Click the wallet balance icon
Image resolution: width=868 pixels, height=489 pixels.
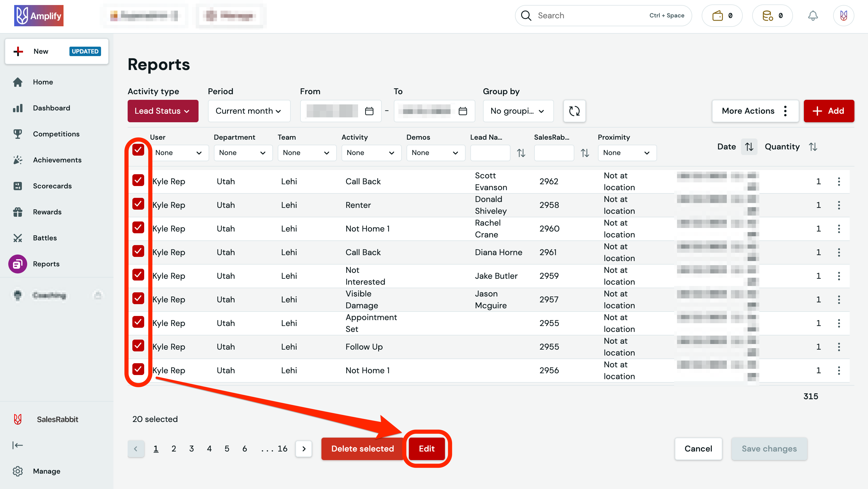pos(717,15)
